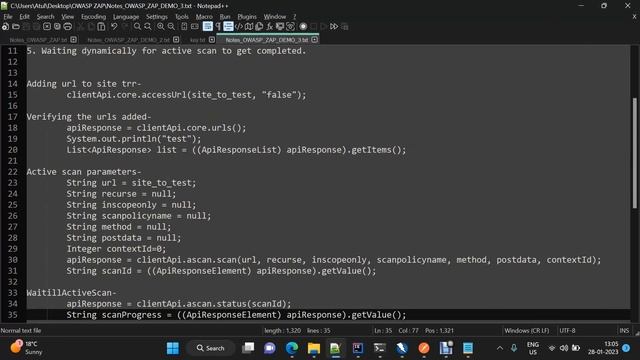Toggle Word Wrap in the toolbar
The image size is (640, 360).
tap(207, 27)
